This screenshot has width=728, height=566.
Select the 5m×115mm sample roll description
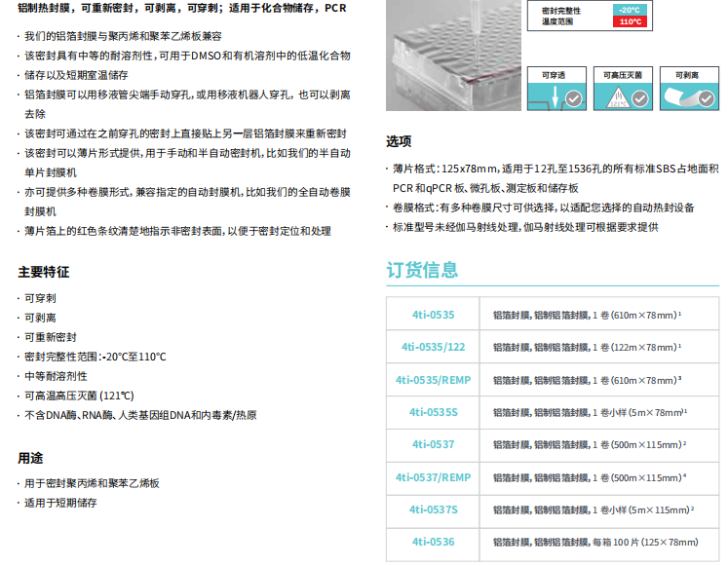593,509
